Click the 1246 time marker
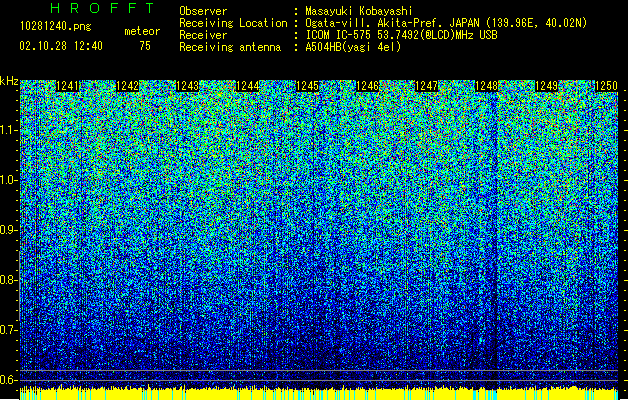 tap(367, 86)
